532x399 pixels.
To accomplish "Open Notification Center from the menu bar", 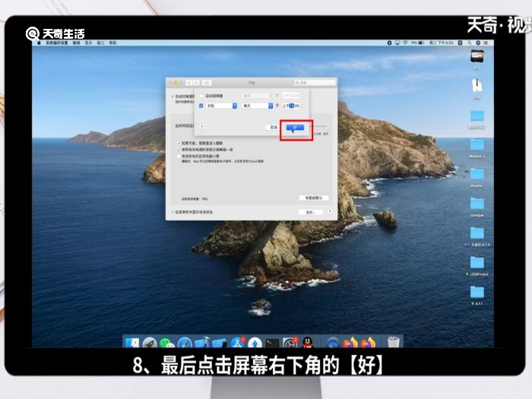I will pyautogui.click(x=486, y=43).
